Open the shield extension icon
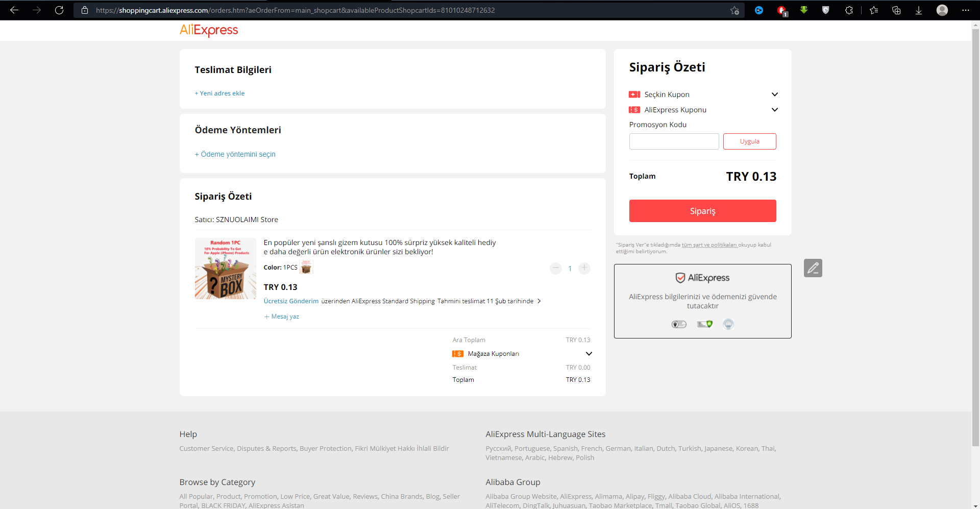 tap(826, 10)
